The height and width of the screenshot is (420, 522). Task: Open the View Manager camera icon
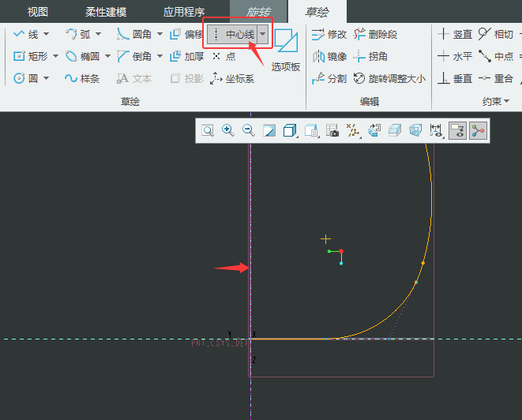click(332, 130)
